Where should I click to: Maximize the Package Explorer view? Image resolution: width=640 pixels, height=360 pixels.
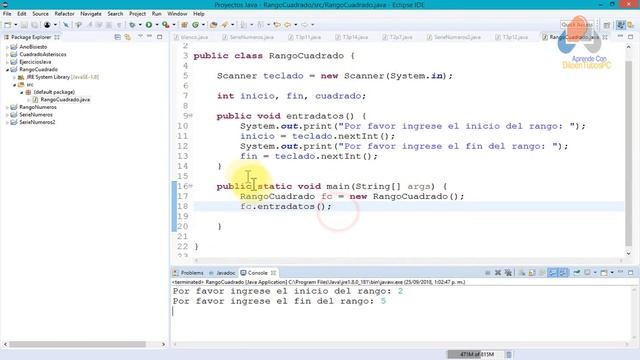point(160,37)
